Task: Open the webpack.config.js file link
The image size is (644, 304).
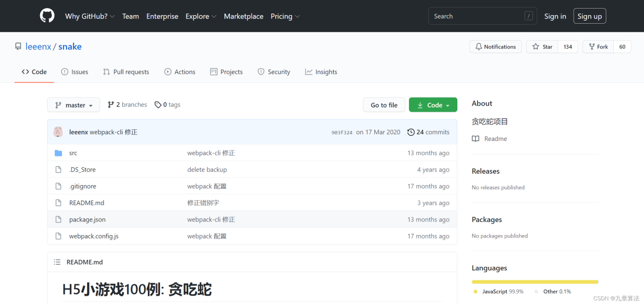Action: pyautogui.click(x=94, y=236)
